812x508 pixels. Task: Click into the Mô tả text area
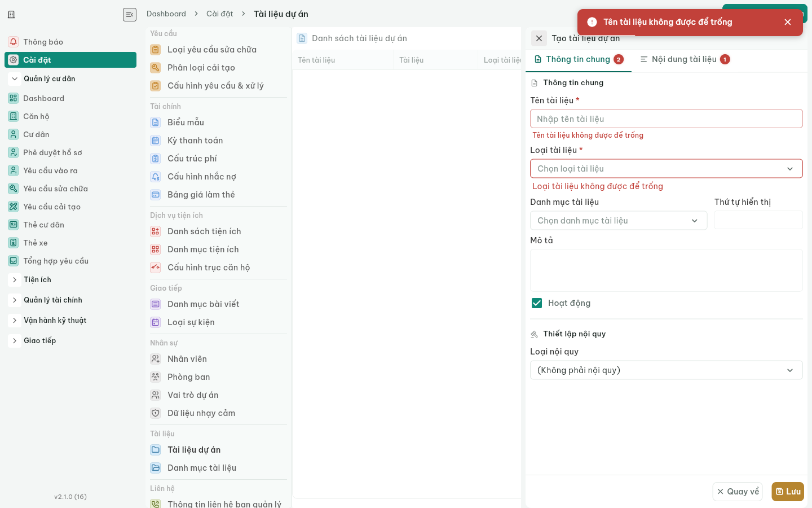click(667, 270)
